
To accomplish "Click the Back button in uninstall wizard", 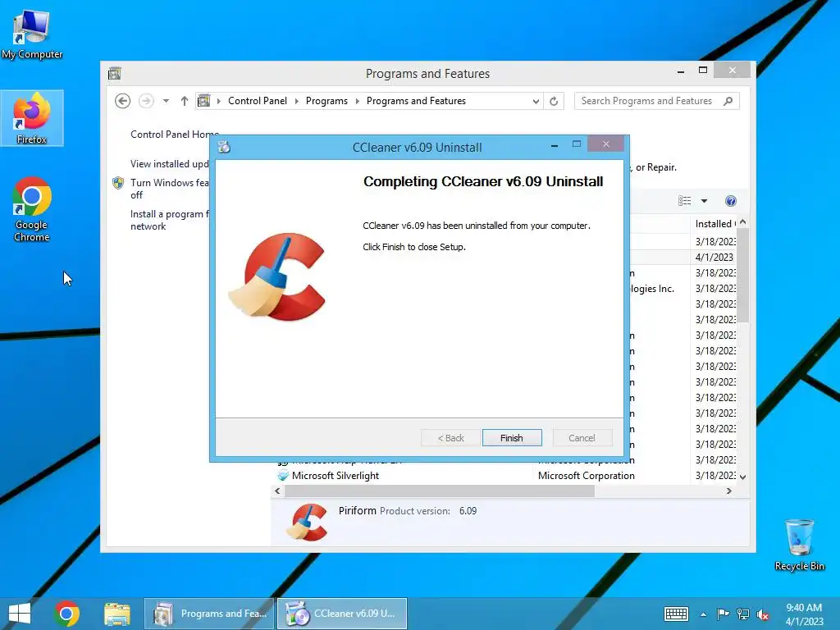I will [x=450, y=438].
